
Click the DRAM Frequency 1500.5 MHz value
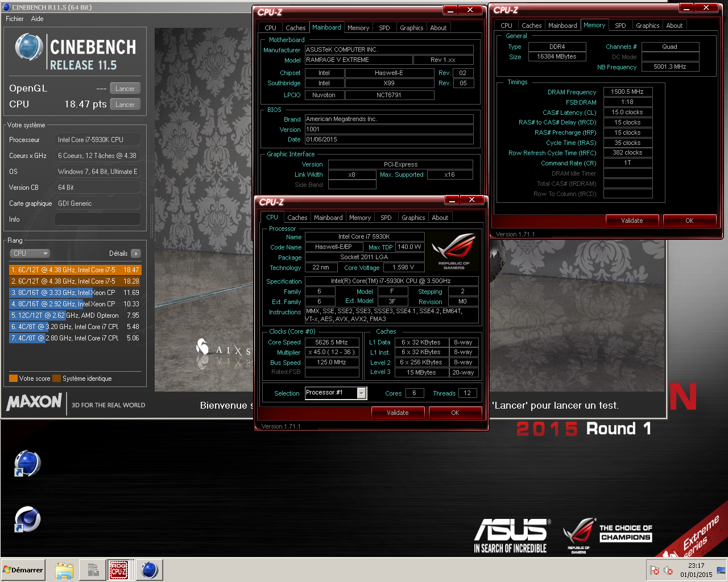pos(627,92)
